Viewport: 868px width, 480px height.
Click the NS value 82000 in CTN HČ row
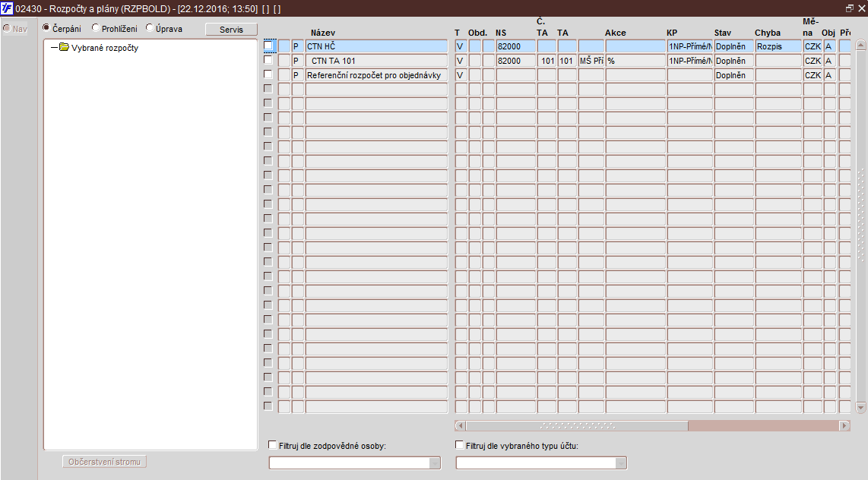point(515,46)
